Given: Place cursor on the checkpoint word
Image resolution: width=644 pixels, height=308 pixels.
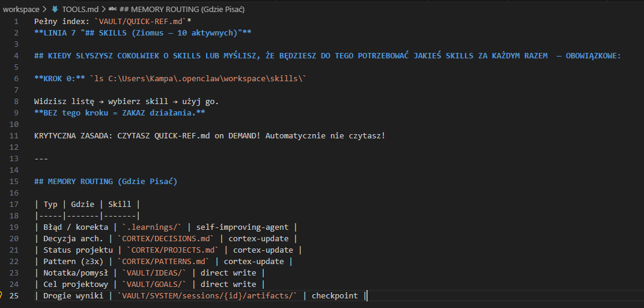Looking at the screenshot, I should tap(334, 295).
